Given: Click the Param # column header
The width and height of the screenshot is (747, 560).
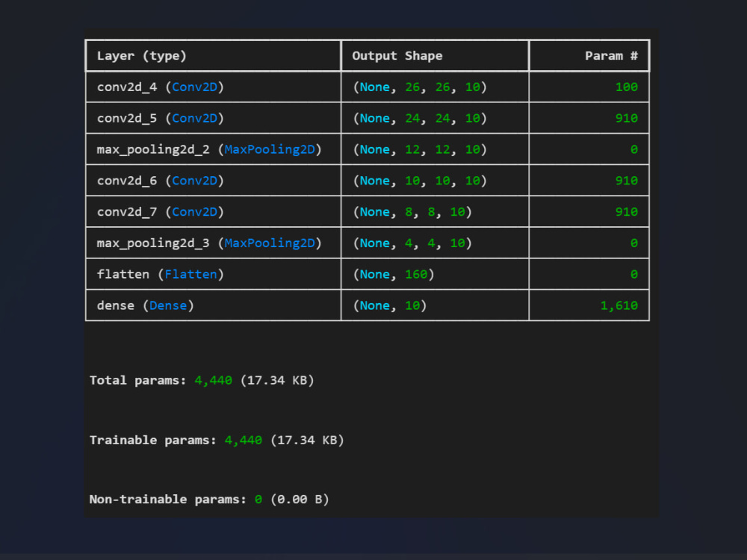Looking at the screenshot, I should tap(611, 56).
